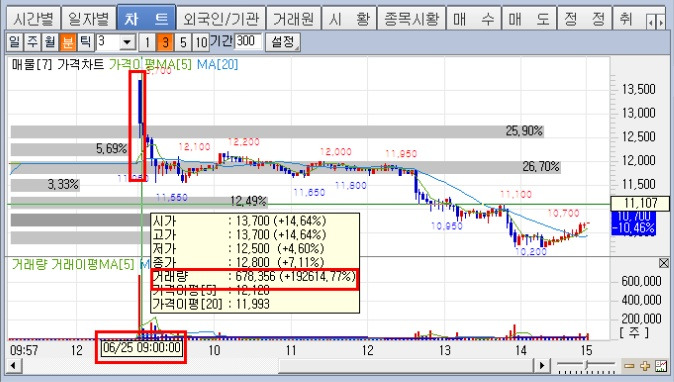674x382 pixels.
Task: Switch to the 거래원 tab
Action: click(294, 18)
